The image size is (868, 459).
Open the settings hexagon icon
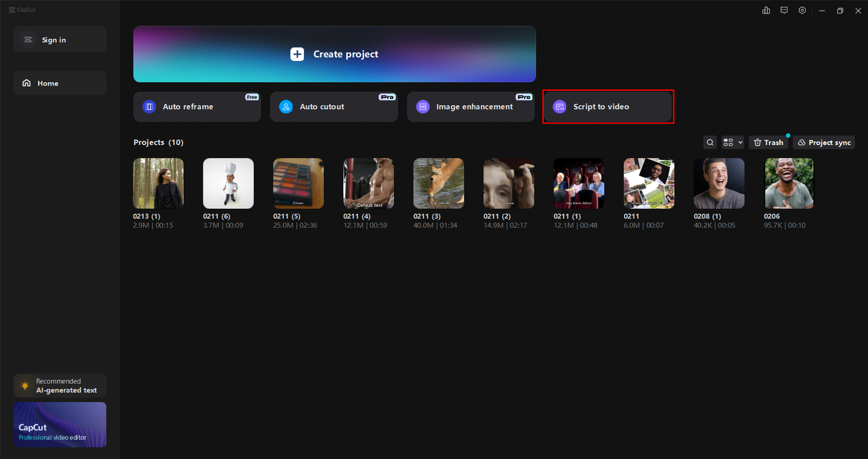[802, 10]
